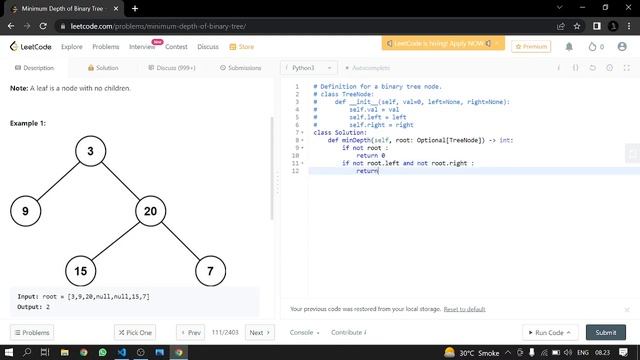
Task: Open the streak flame counter
Action: [596, 47]
